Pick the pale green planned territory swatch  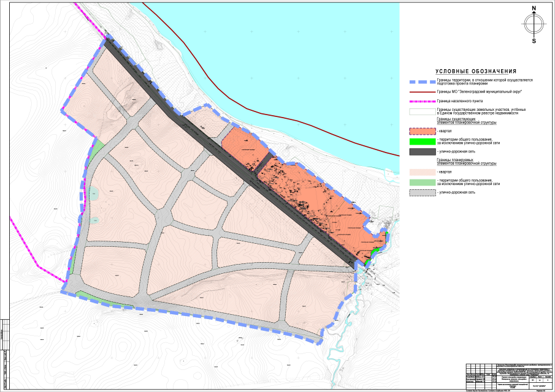pos(422,182)
